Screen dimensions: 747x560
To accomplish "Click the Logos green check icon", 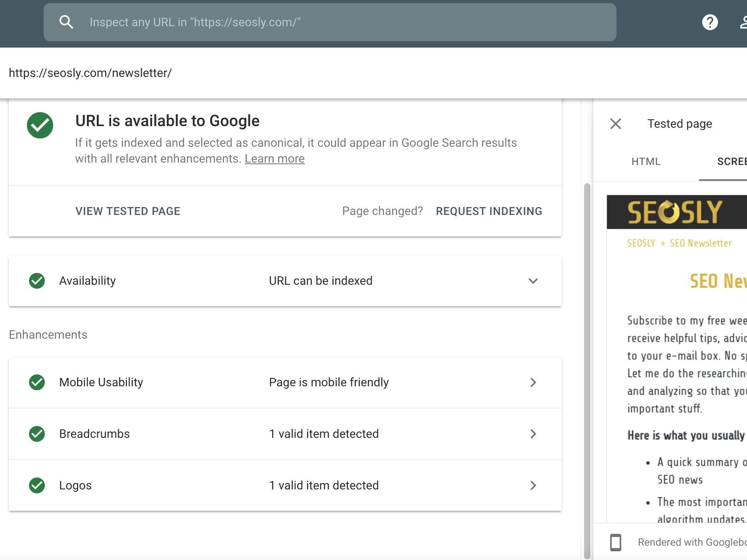I will pyautogui.click(x=37, y=485).
